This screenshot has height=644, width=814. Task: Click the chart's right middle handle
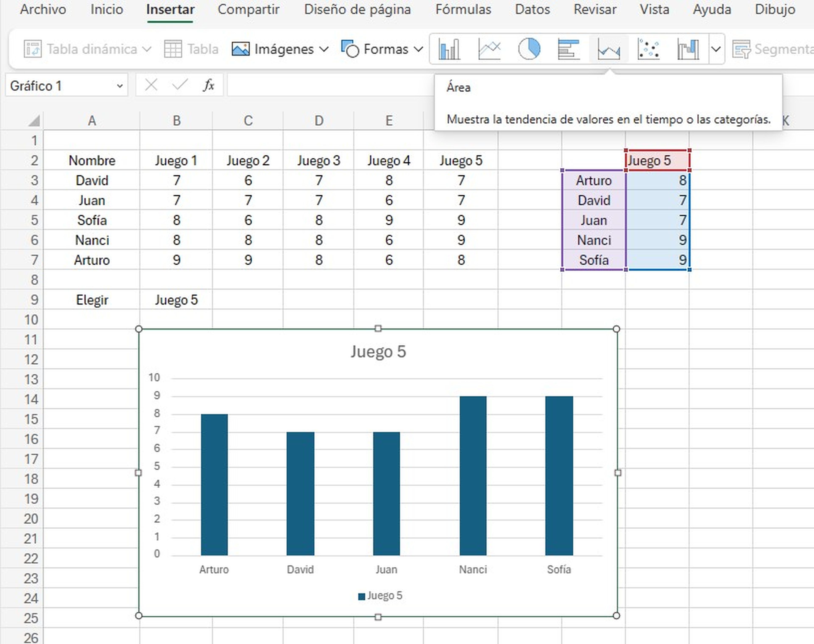[617, 472]
